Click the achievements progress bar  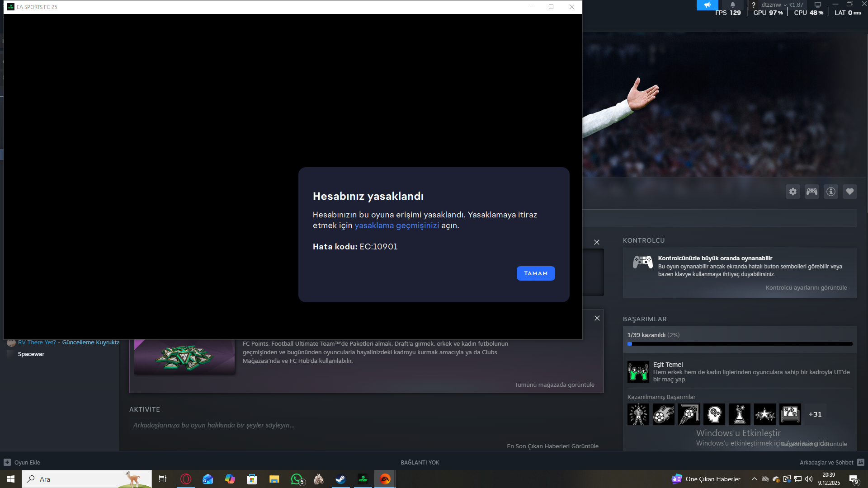coord(740,344)
